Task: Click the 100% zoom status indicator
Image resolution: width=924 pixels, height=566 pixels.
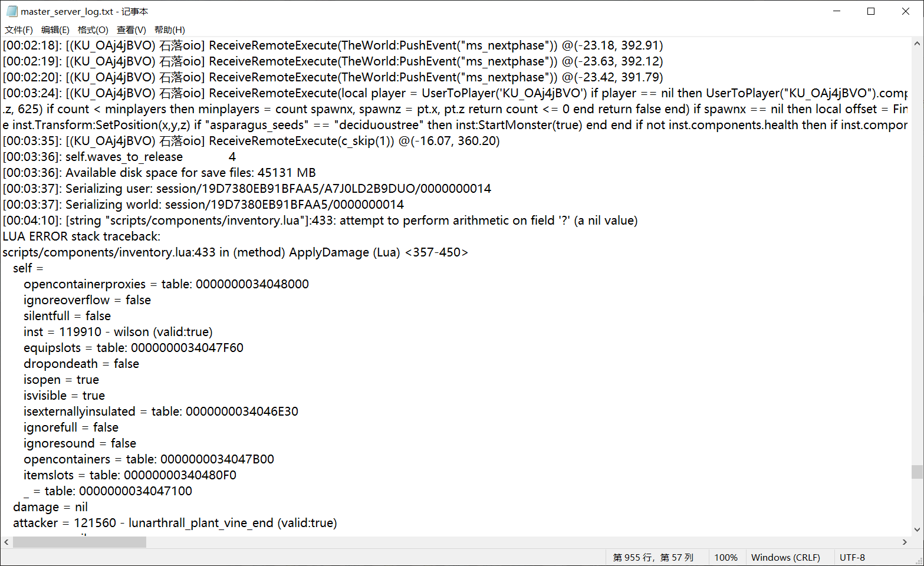Action: 726,558
